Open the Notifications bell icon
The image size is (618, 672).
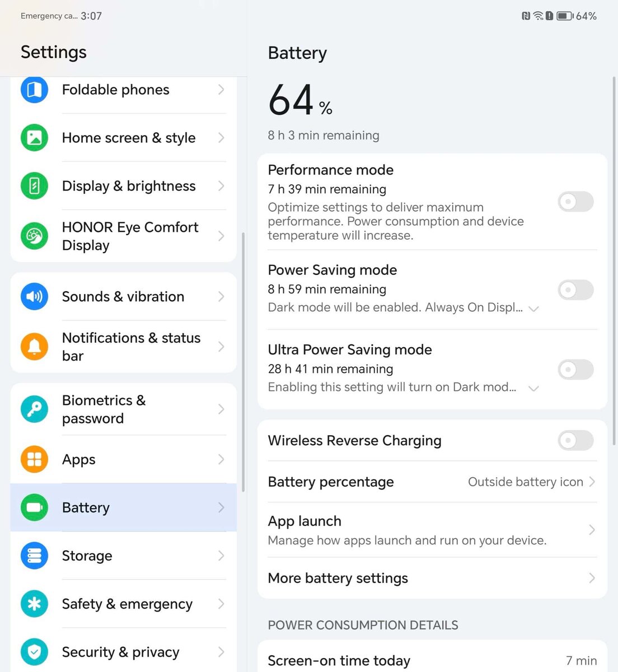(x=34, y=347)
